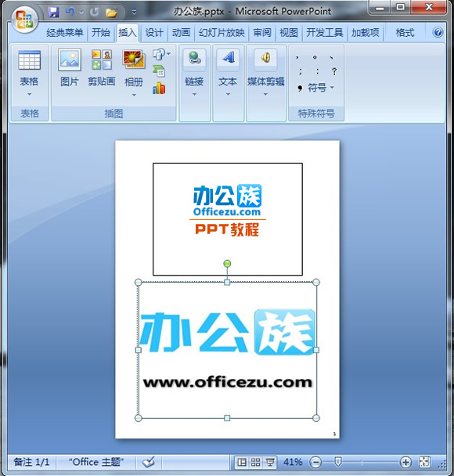This screenshot has width=454, height=476.
Task: Open PowerPoint help with the question mark icon
Action: click(438, 32)
